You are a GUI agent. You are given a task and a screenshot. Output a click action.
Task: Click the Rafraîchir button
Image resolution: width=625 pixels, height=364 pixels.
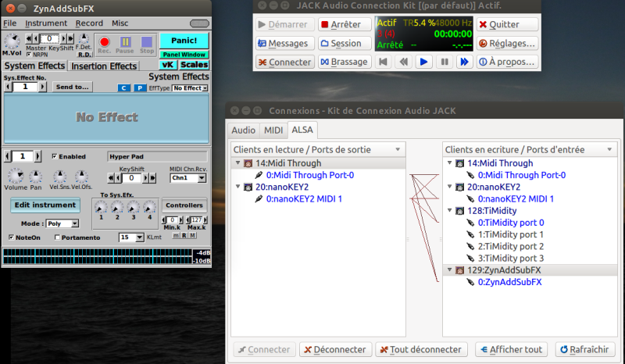pyautogui.click(x=584, y=350)
